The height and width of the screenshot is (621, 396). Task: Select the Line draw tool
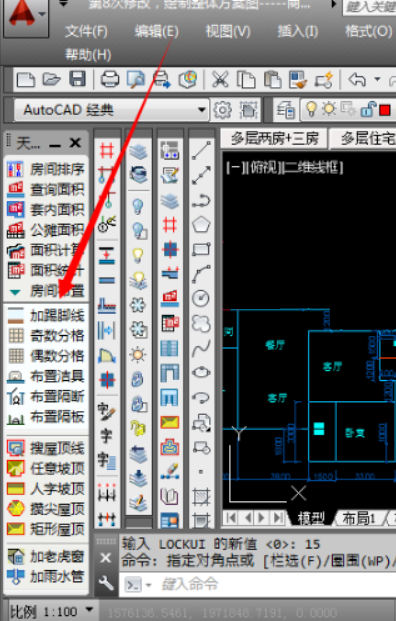[201, 150]
